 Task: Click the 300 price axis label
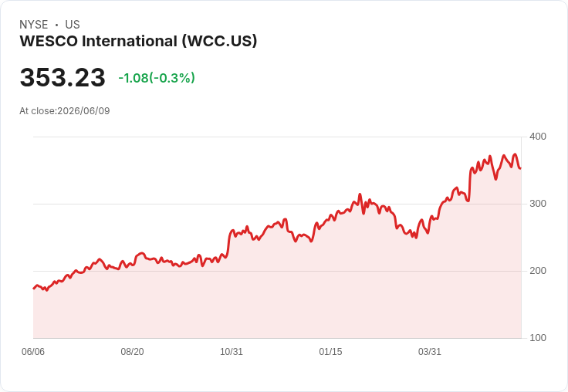click(538, 204)
